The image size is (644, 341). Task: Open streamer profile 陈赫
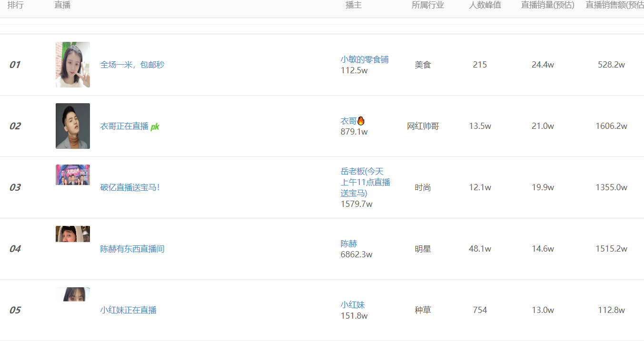(349, 244)
